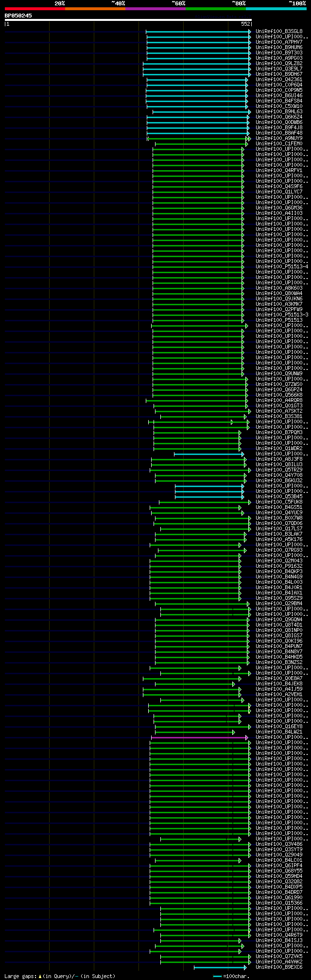The width and height of the screenshot is (311, 980).
Task: Select the UniRef100_Q9UNW9 label
Action: coord(279,374)
